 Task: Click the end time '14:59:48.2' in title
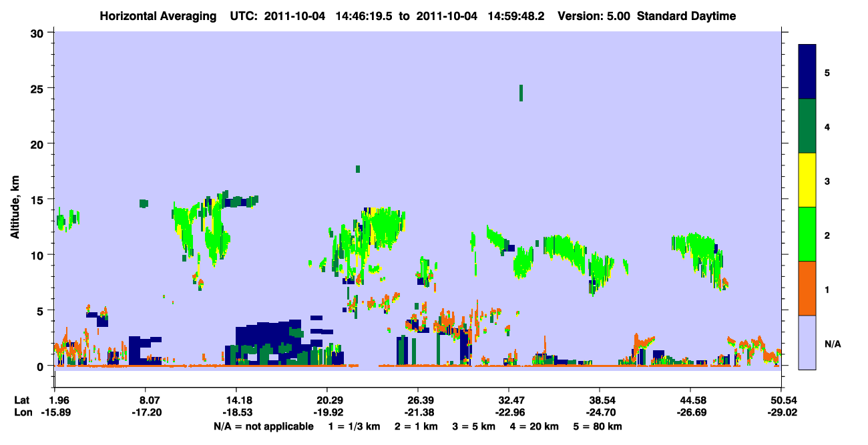coord(515,16)
